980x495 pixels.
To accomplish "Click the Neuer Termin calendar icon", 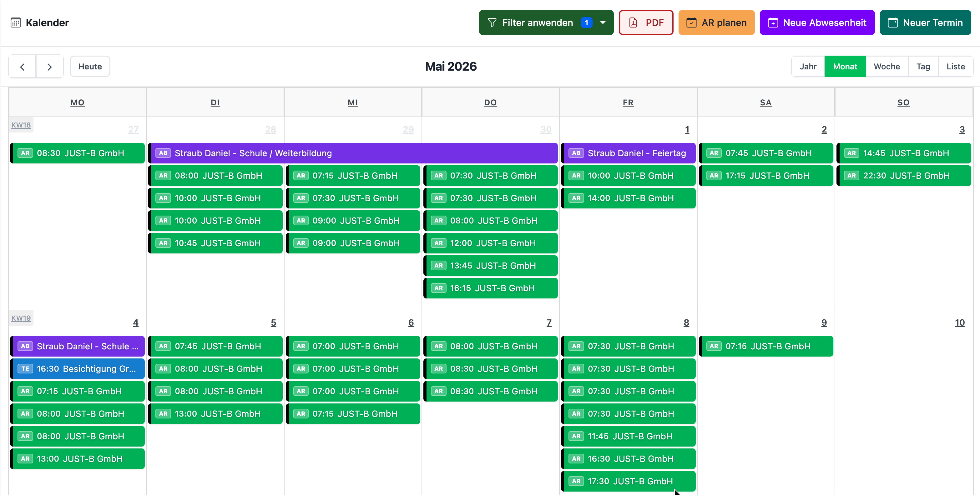I will (x=892, y=23).
